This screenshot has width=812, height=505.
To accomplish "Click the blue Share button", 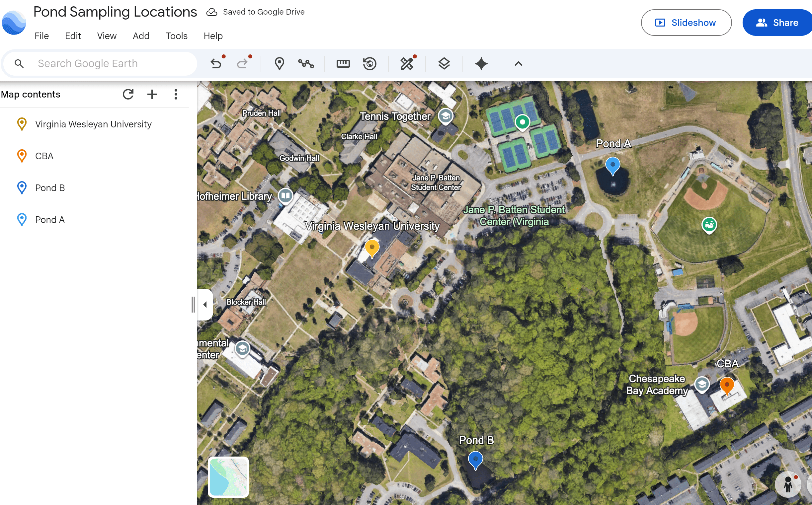I will pos(777,23).
